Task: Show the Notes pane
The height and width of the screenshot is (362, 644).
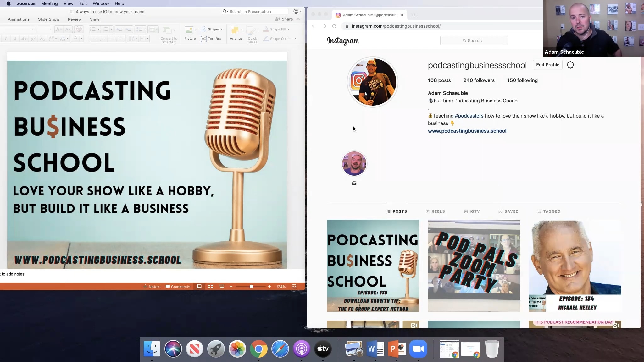Action: coord(152,286)
